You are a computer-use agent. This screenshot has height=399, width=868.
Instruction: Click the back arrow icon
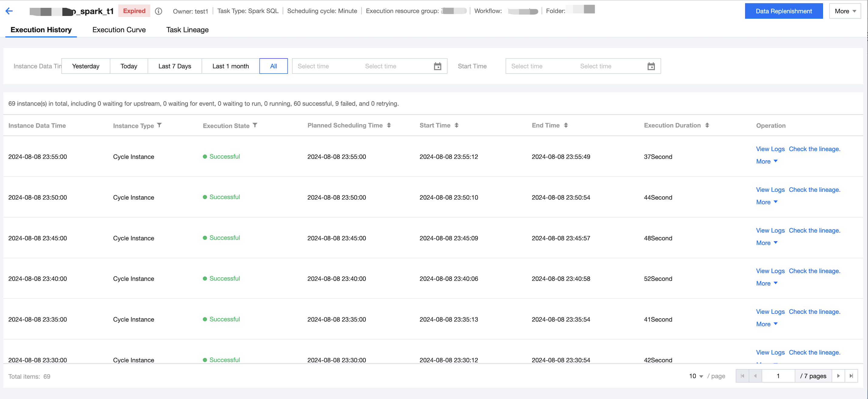coord(9,11)
